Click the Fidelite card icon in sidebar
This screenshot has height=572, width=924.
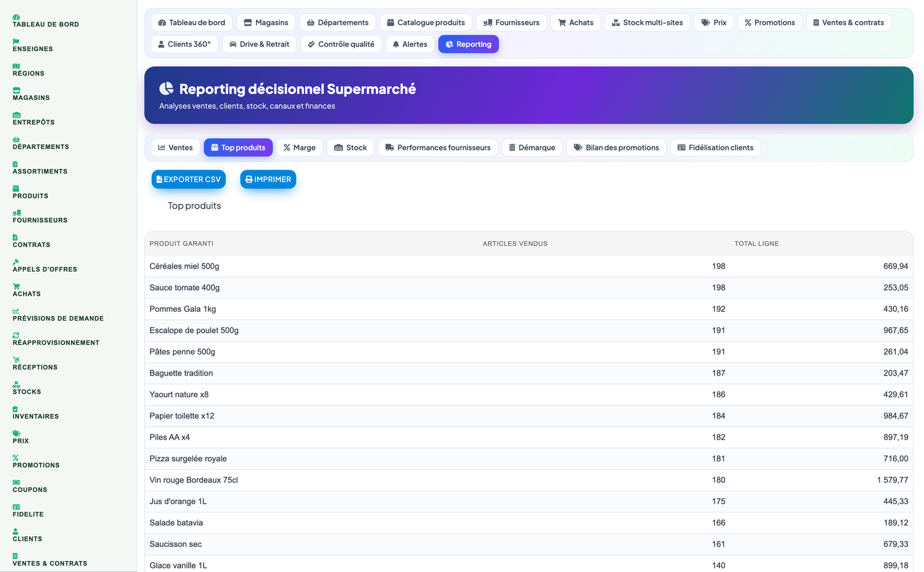coord(16,507)
